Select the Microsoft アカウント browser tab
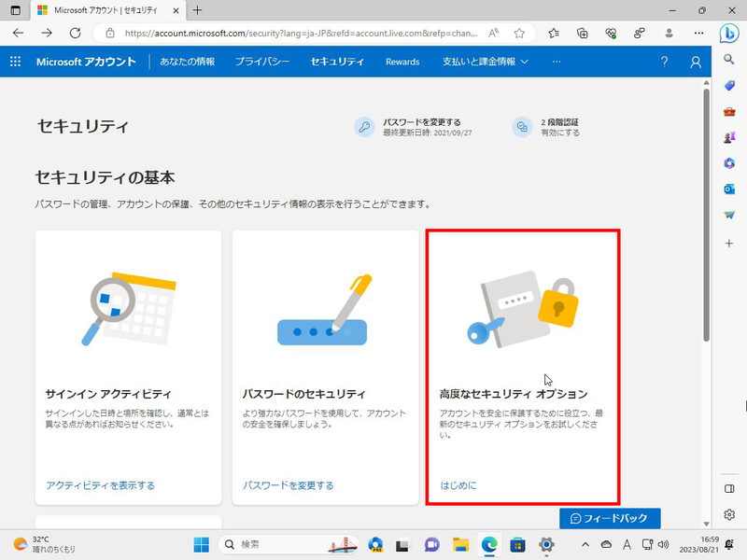 point(107,10)
